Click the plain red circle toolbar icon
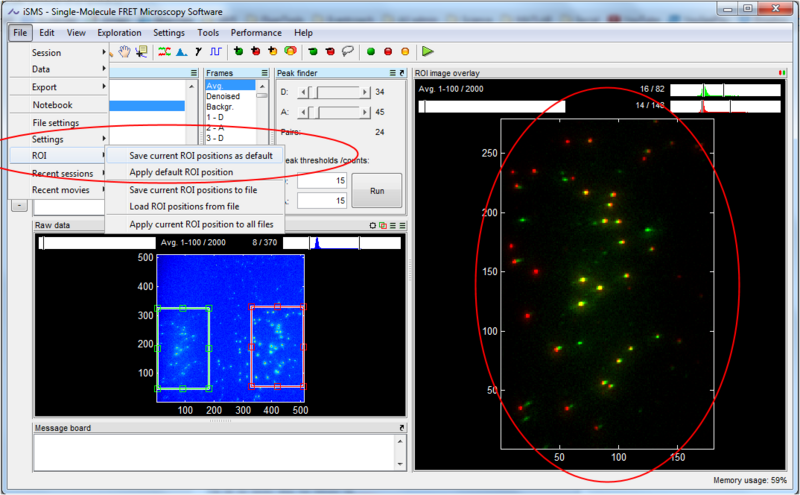Image resolution: width=800 pixels, height=495 pixels. [388, 51]
